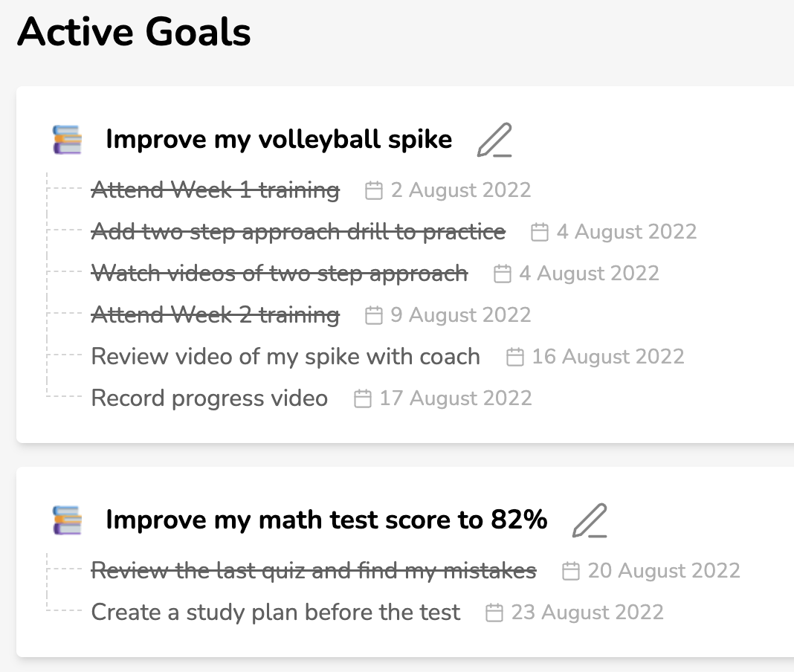
Task: Click the edit pencil beside math test goal
Action: (590, 520)
